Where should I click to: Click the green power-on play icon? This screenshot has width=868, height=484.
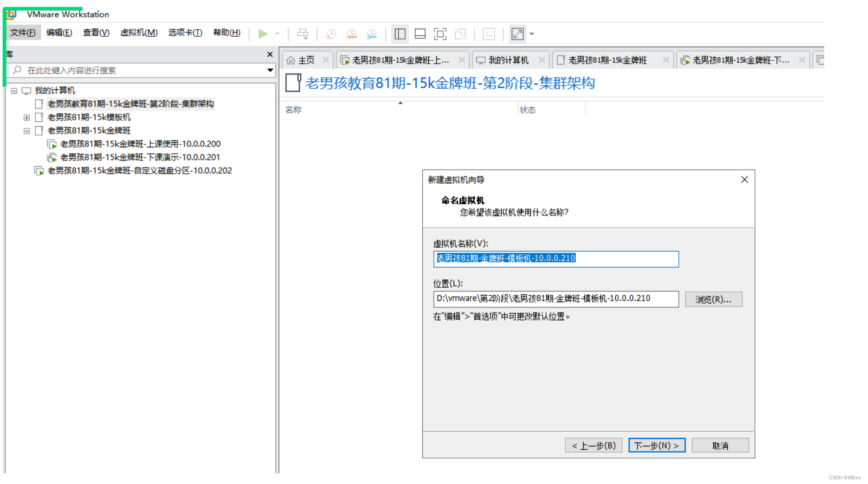pos(263,34)
